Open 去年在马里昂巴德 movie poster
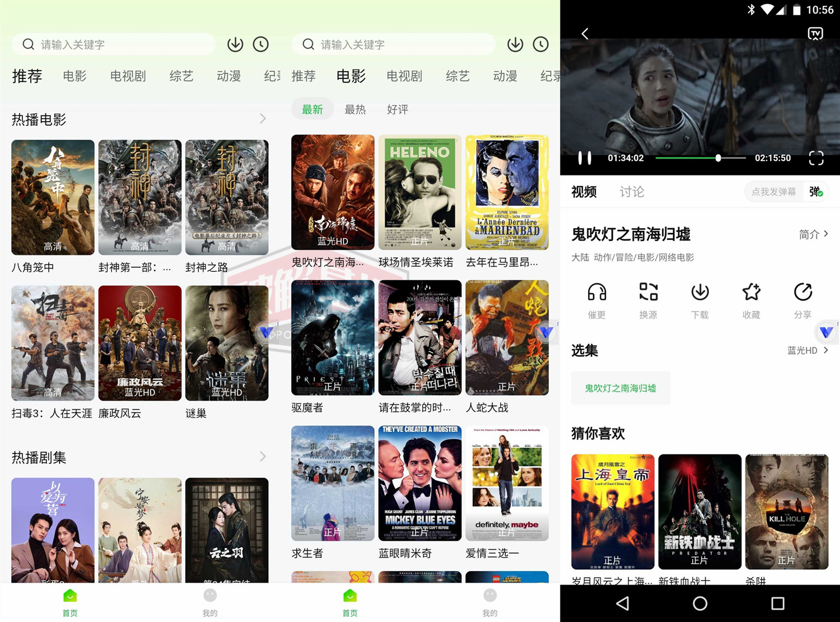This screenshot has height=622, width=840. 507,192
